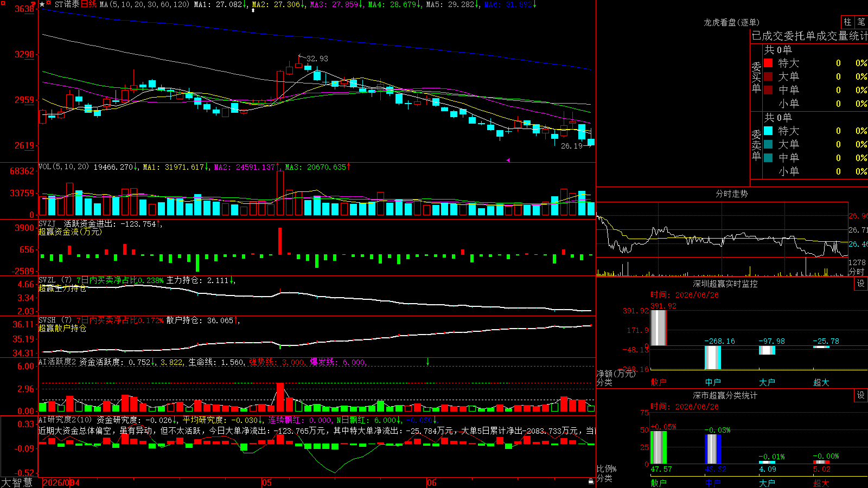Click the 已成交委托单成交量统计 header
This screenshot has height=488, width=868.
coord(809,36)
